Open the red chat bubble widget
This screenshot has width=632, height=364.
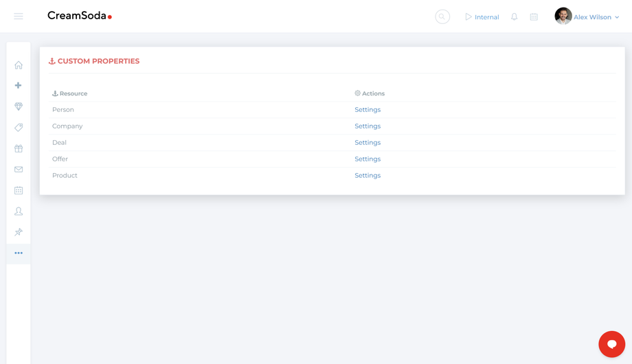[611, 344]
